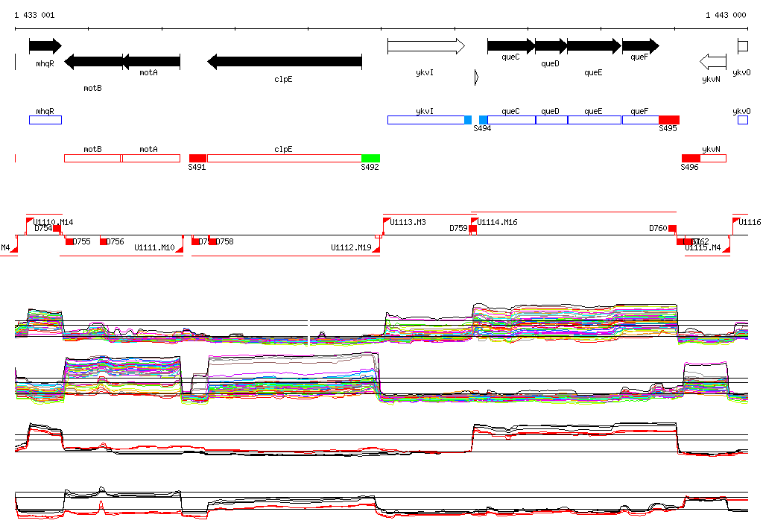Screen dimensions: 763x532
Task: Select the D754 downshift marker
Action: (57, 228)
